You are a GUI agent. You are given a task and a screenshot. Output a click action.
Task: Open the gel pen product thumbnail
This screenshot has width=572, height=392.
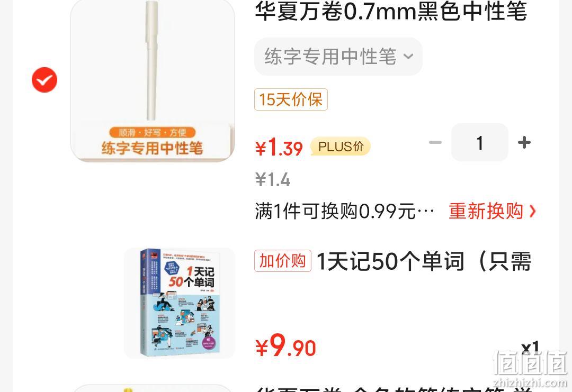[x=153, y=80]
